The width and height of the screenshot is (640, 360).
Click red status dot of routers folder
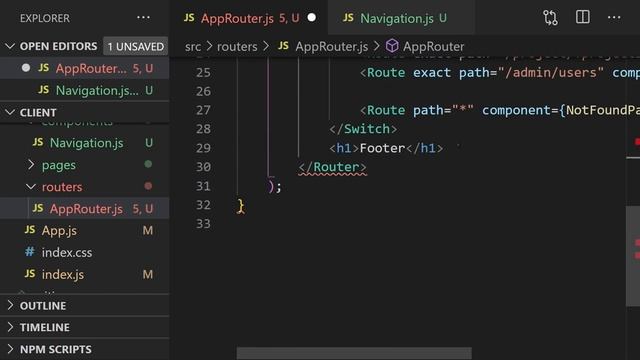[148, 186]
